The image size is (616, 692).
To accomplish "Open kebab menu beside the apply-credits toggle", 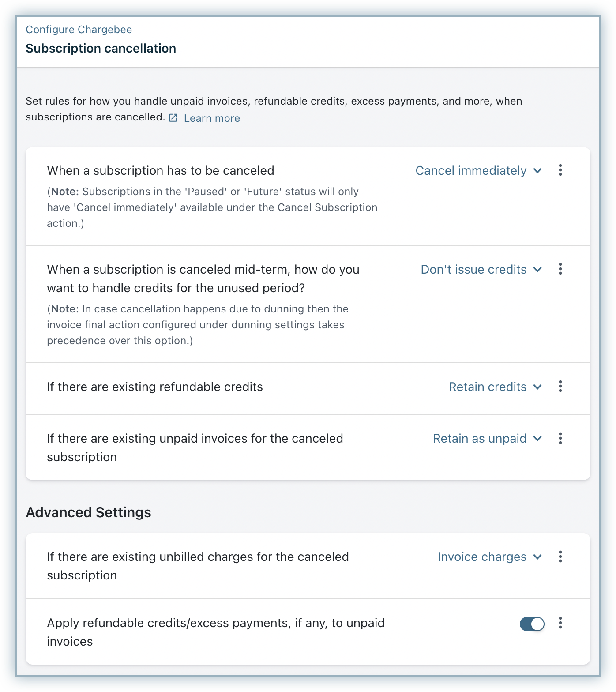I will coord(560,623).
